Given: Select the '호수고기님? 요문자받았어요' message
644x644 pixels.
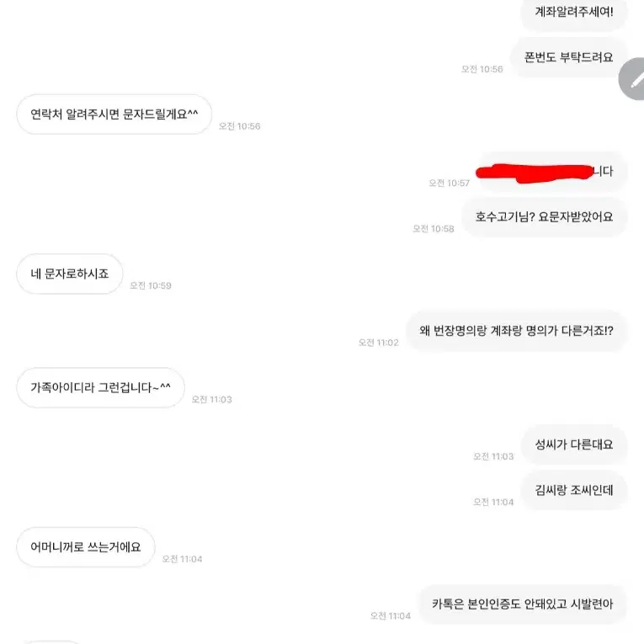Looking at the screenshot, I should (x=544, y=217).
